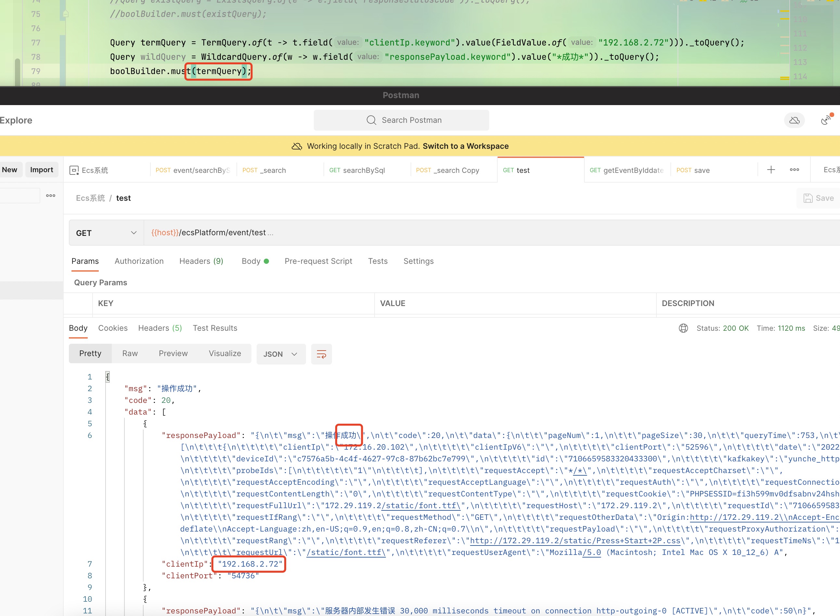Click the Explore navigation link
840x616 pixels.
pyautogui.click(x=16, y=121)
